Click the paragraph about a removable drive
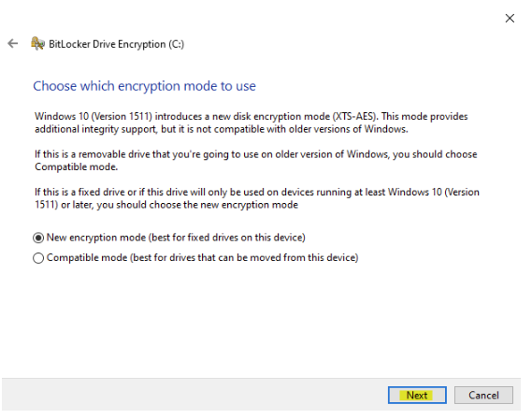Screen dimensions: 532x419 (x=256, y=161)
